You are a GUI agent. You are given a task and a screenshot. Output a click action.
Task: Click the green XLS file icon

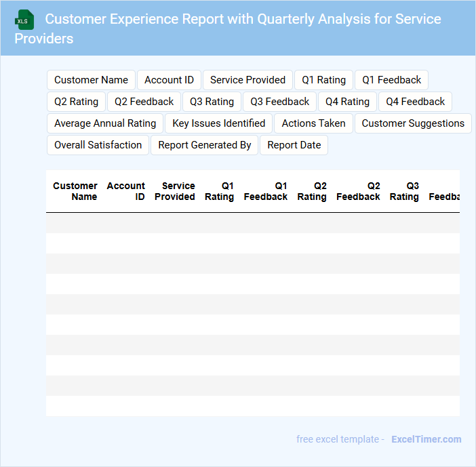25,20
